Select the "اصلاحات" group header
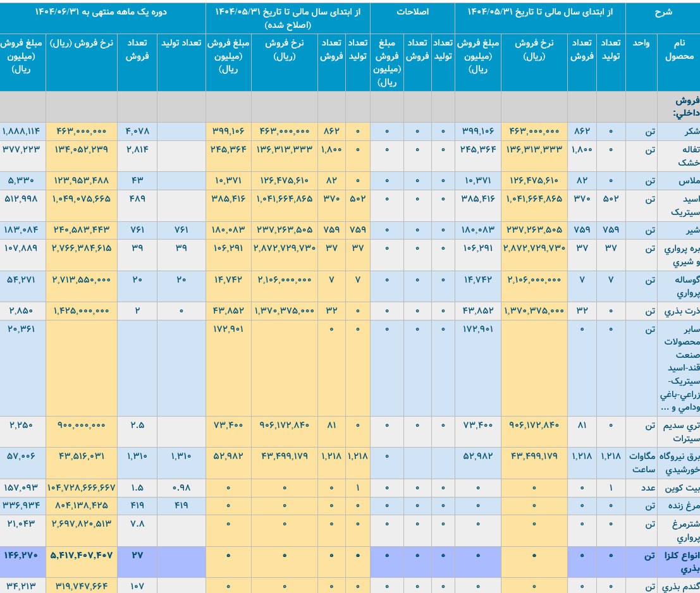Image resolution: width=700 pixels, height=593 pixels. [412, 12]
